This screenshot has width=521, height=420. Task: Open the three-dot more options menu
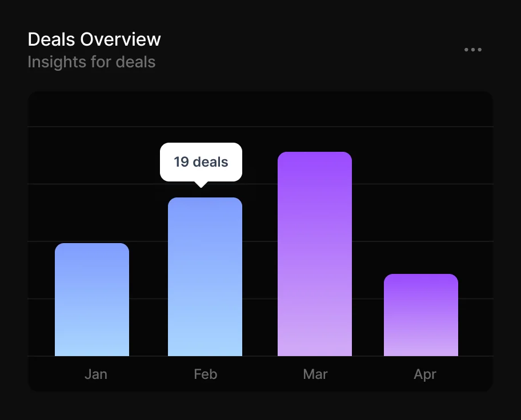473,50
